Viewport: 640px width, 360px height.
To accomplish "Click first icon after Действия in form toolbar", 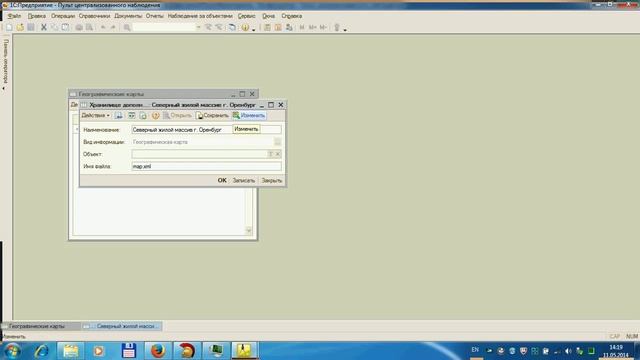I will [118, 116].
